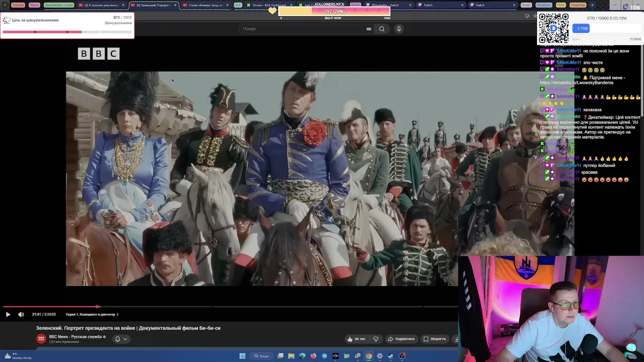Open the weather widget 'Mostly cloudy'
644x362 pixels.
(x=17, y=356)
